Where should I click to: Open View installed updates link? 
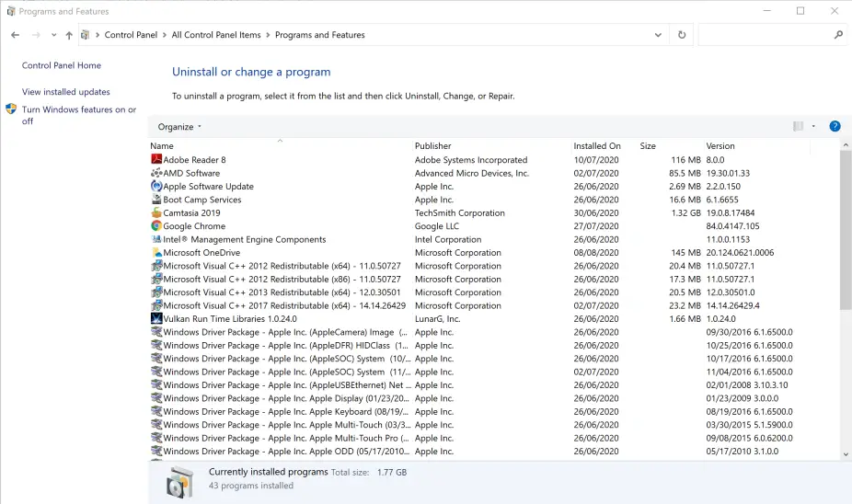click(x=65, y=92)
